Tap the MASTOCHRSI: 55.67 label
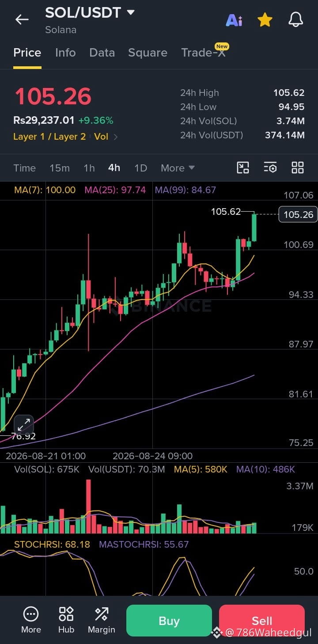 144,545
